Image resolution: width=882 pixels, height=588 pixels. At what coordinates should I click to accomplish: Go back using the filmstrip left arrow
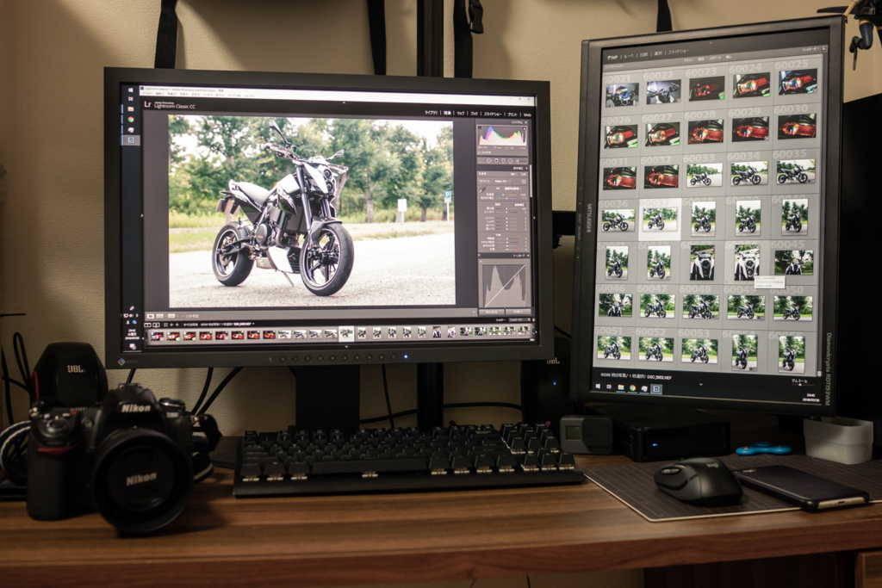pyautogui.click(x=171, y=325)
